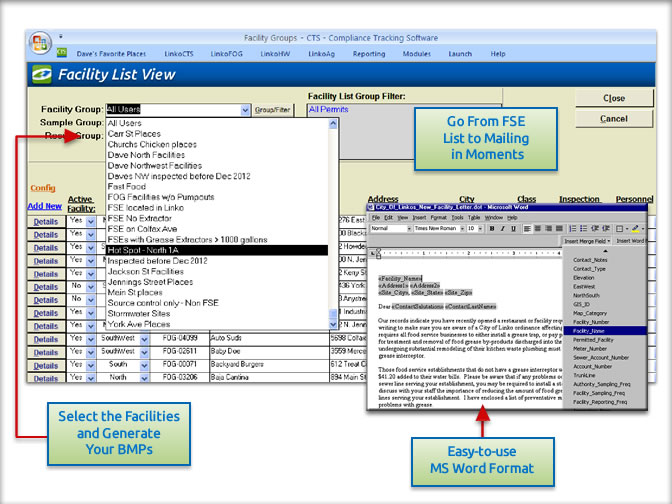Image resolution: width=672 pixels, height=504 pixels.
Task: Open the Normal style dropdown in Word
Action: (x=409, y=229)
